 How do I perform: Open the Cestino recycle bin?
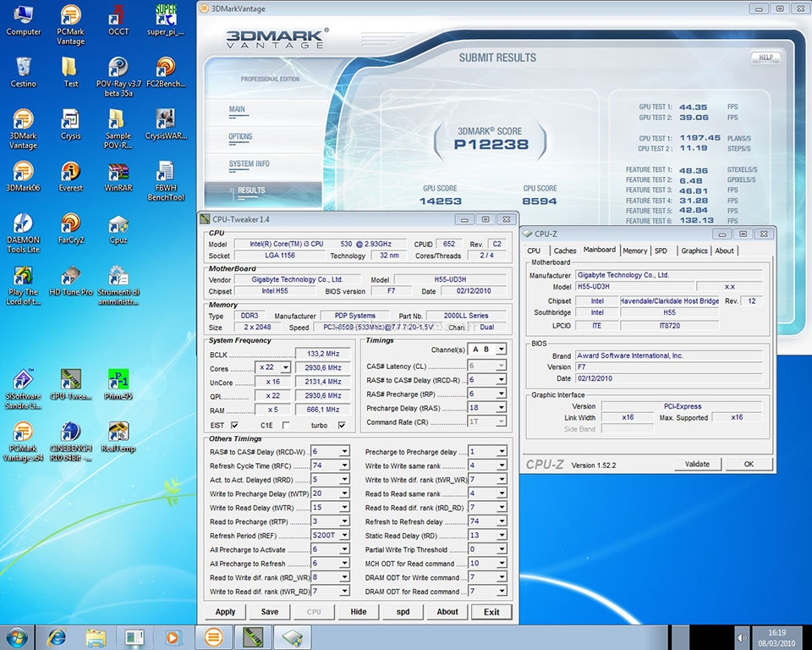(x=24, y=73)
